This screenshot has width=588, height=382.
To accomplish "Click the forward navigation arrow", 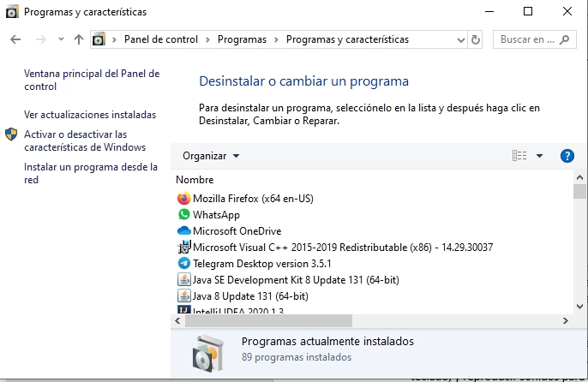I will [x=40, y=39].
